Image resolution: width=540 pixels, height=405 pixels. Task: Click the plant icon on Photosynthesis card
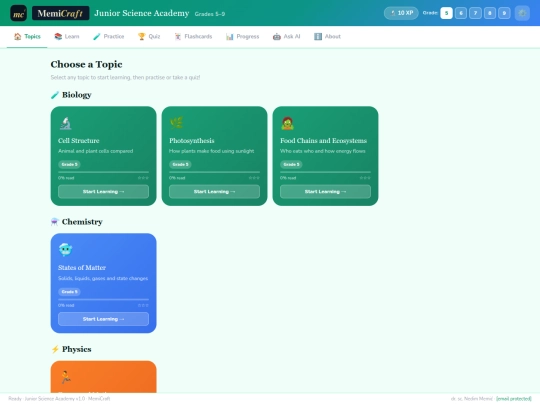tap(176, 123)
